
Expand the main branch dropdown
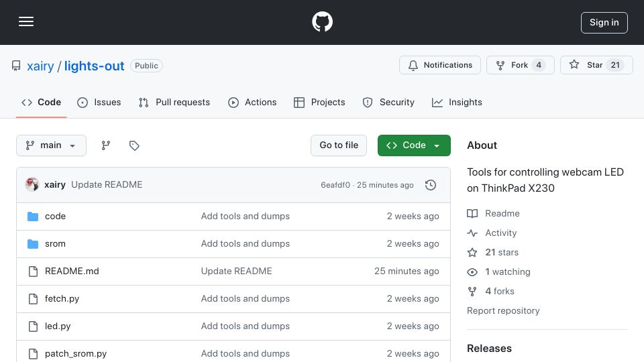coord(52,145)
